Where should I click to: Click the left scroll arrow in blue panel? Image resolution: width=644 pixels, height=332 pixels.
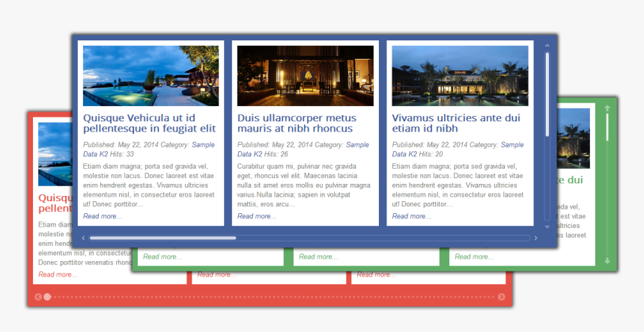(x=83, y=238)
